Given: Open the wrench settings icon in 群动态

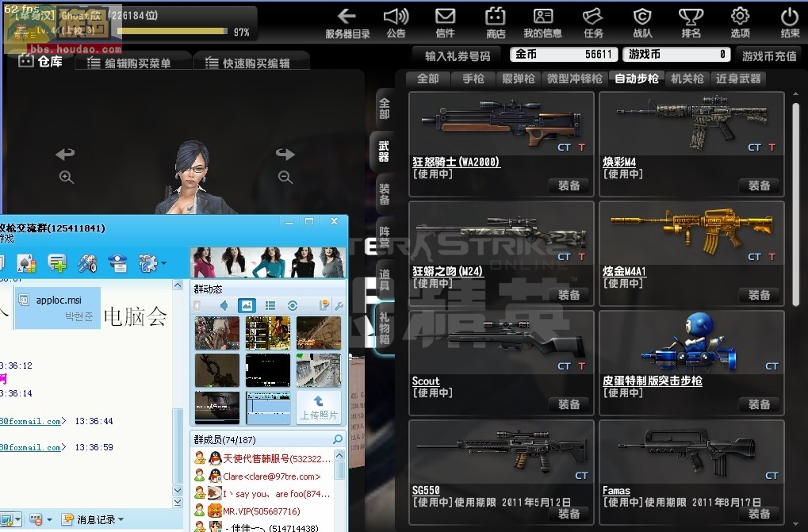Looking at the screenshot, I should pyautogui.click(x=339, y=306).
